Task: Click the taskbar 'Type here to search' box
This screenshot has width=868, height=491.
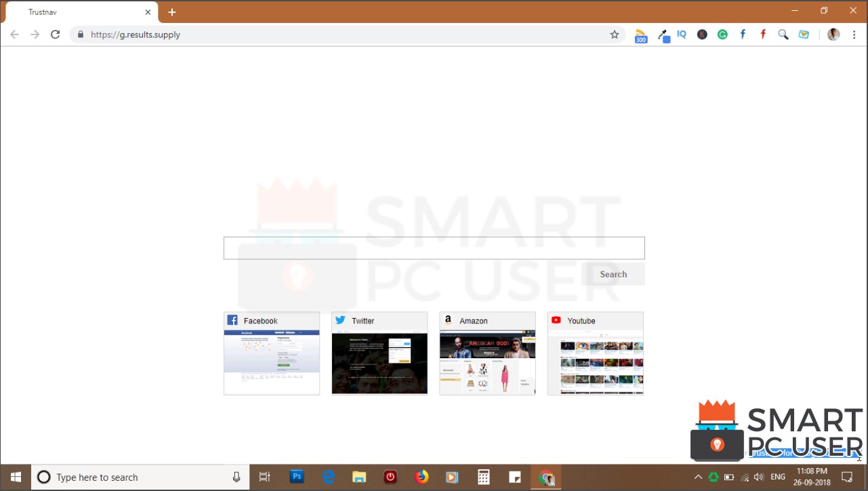Action: pos(140,477)
